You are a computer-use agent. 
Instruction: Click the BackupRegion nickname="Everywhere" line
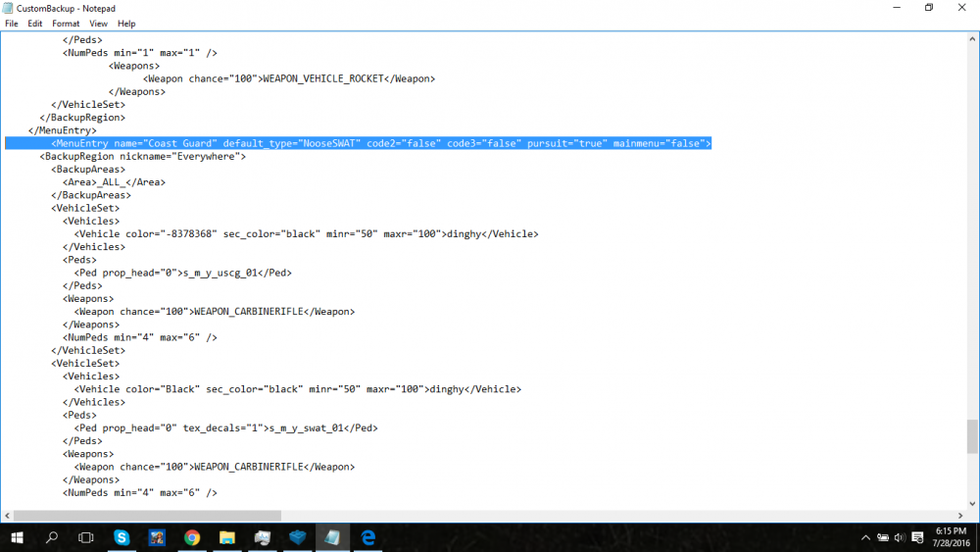tap(143, 156)
